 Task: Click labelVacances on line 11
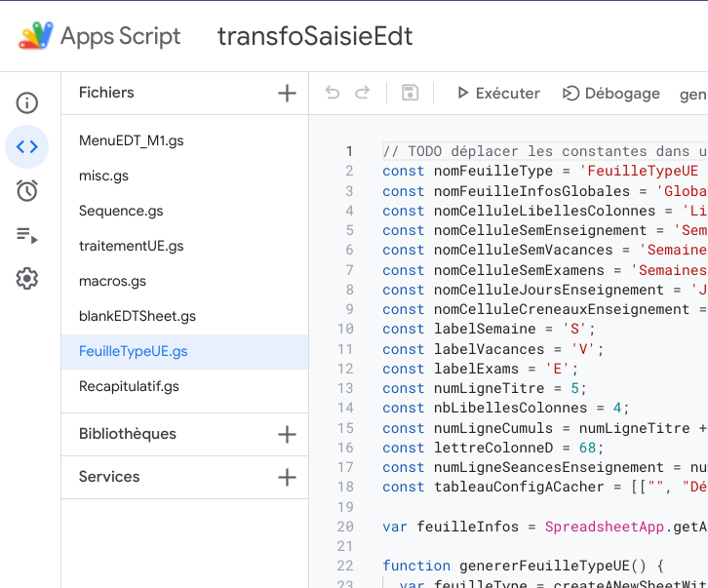pyautogui.click(x=489, y=349)
